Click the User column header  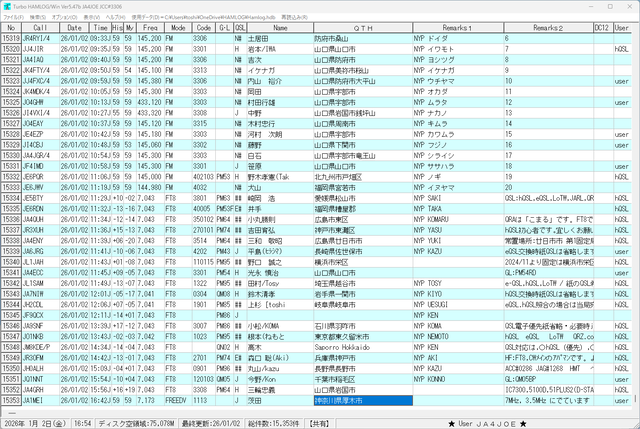point(622,28)
